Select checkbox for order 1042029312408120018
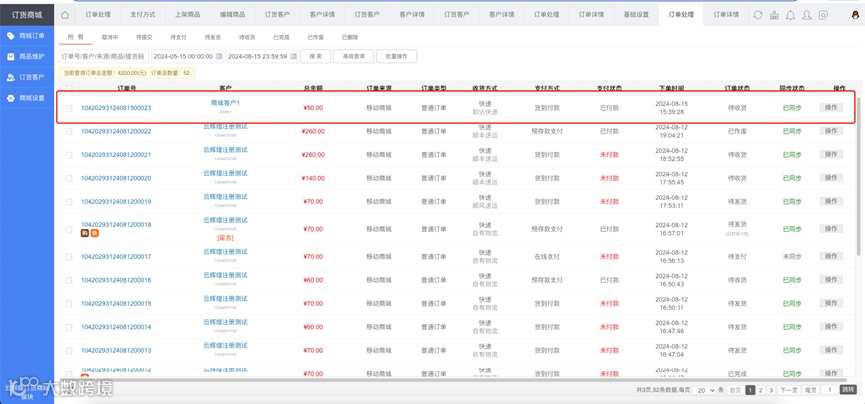Screen dimensions: 865x404 click(69, 229)
